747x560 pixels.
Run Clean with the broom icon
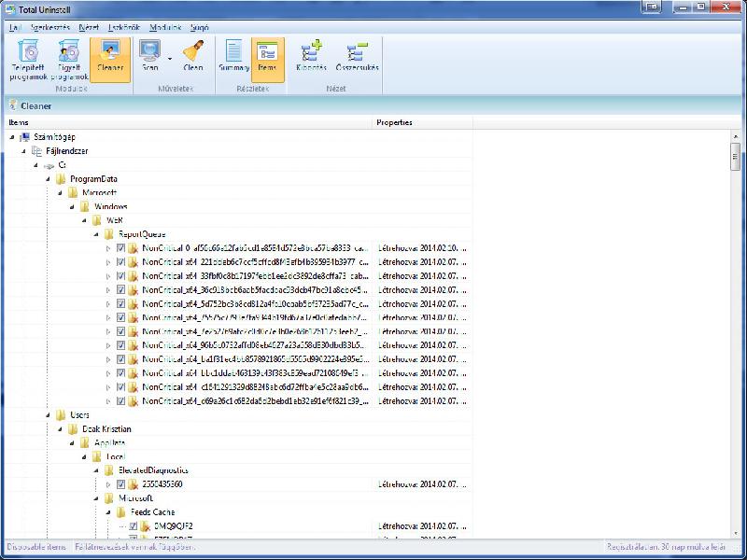click(193, 50)
